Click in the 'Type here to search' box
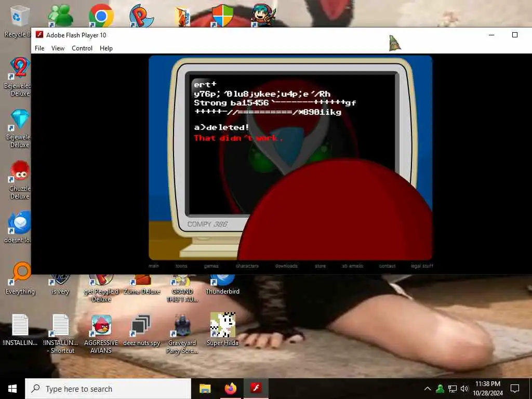Screen dimensions: 532x399 click(108, 389)
